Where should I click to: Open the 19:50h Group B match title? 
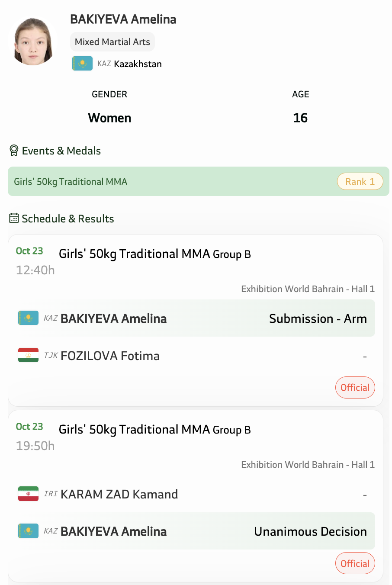(154, 430)
